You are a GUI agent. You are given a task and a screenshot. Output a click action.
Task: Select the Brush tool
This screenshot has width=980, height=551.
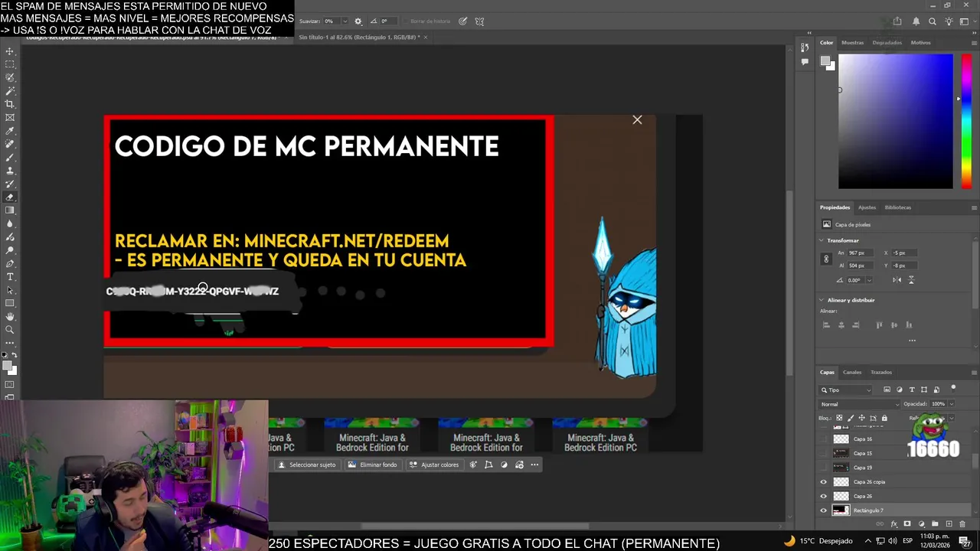tap(10, 158)
